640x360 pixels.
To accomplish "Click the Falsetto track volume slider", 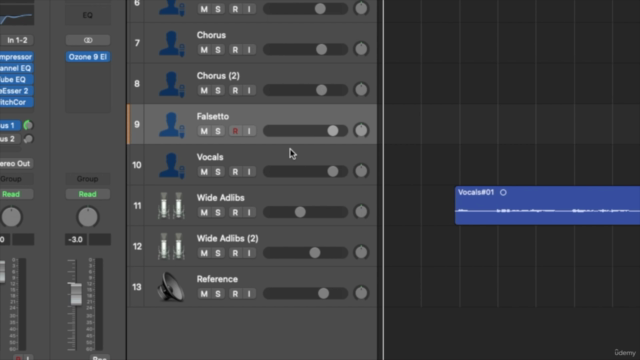I will point(305,131).
